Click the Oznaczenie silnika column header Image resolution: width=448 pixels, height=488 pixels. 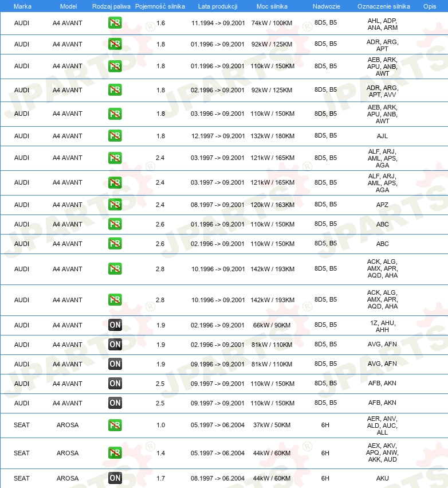384,6
